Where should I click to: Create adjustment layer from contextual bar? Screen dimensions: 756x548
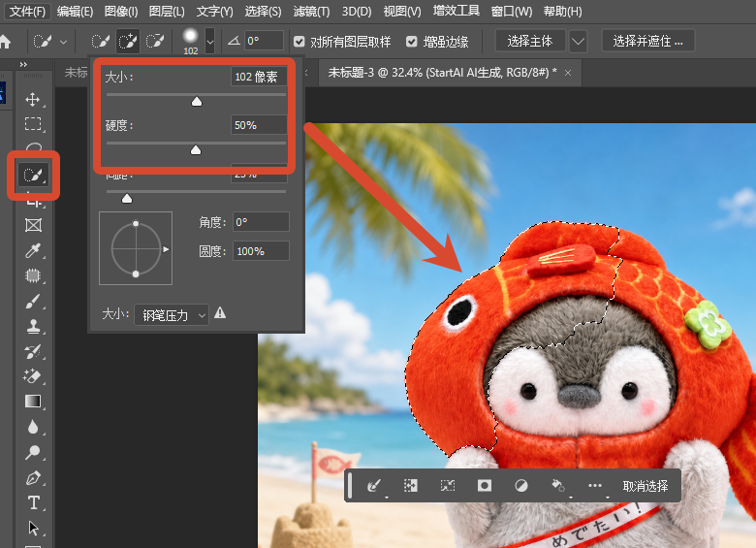[521, 485]
